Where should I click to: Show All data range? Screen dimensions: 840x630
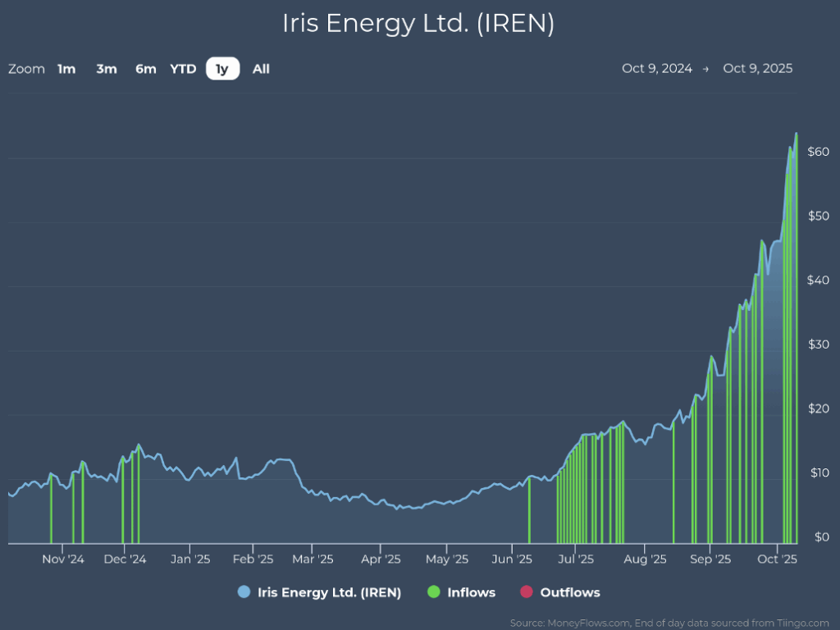[261, 69]
